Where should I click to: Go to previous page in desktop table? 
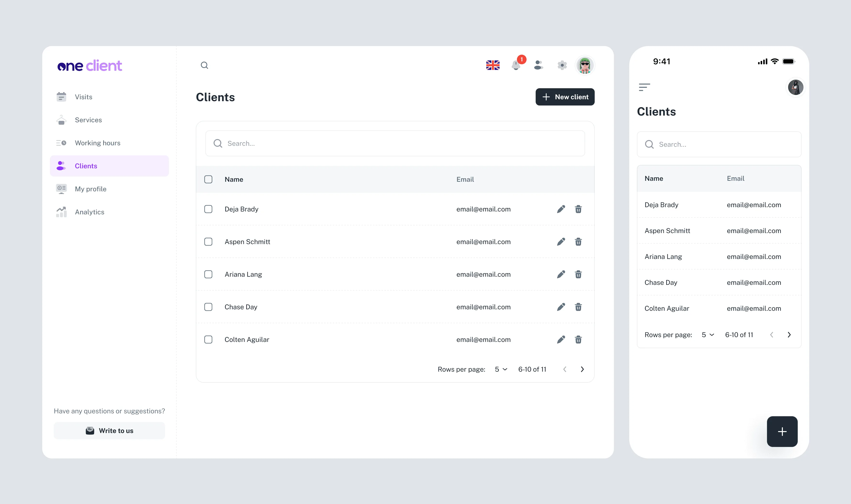[x=565, y=369]
